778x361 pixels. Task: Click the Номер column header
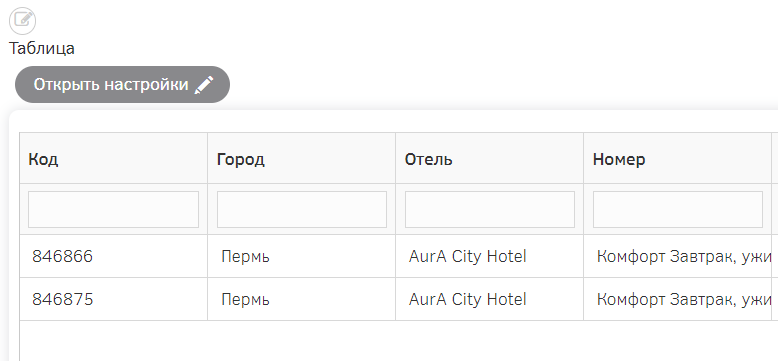619,160
